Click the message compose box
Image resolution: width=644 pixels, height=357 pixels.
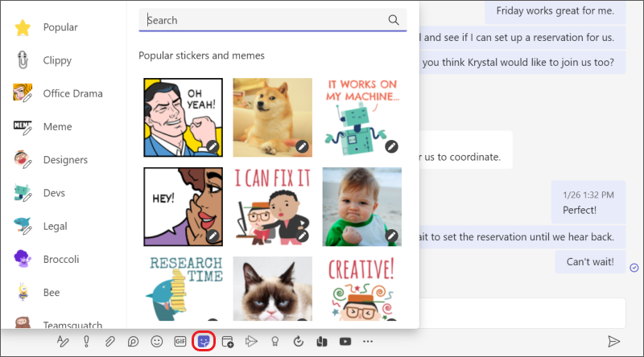pyautogui.click(x=522, y=313)
